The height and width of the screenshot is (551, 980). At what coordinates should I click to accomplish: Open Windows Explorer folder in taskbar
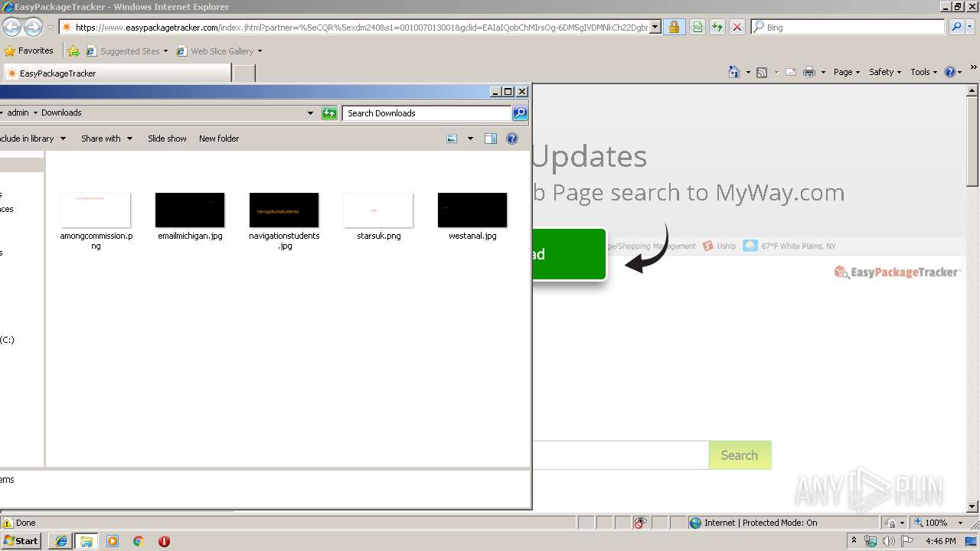coord(87,541)
